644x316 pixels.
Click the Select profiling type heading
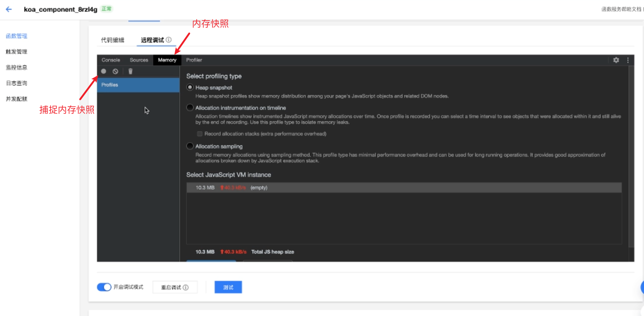click(x=214, y=76)
